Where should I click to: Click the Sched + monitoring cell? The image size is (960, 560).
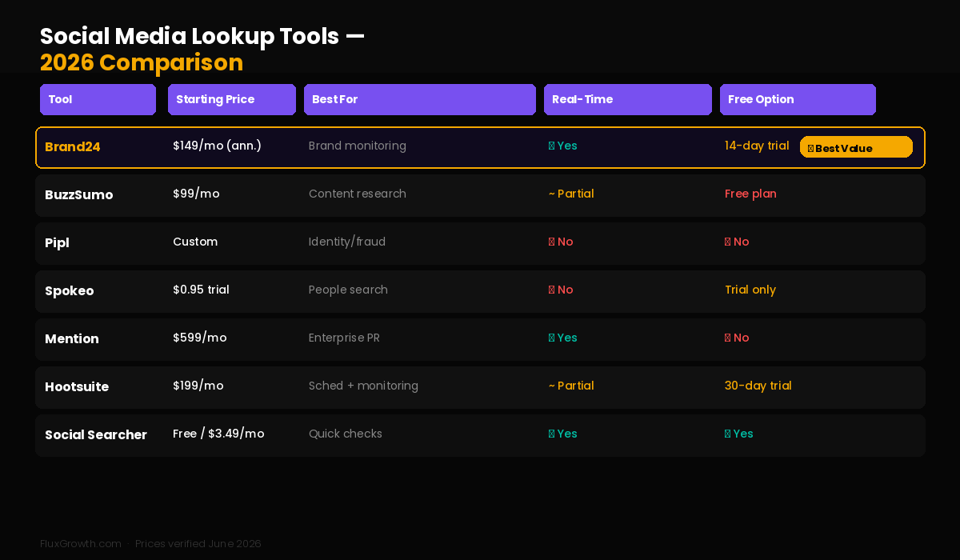[x=363, y=386]
